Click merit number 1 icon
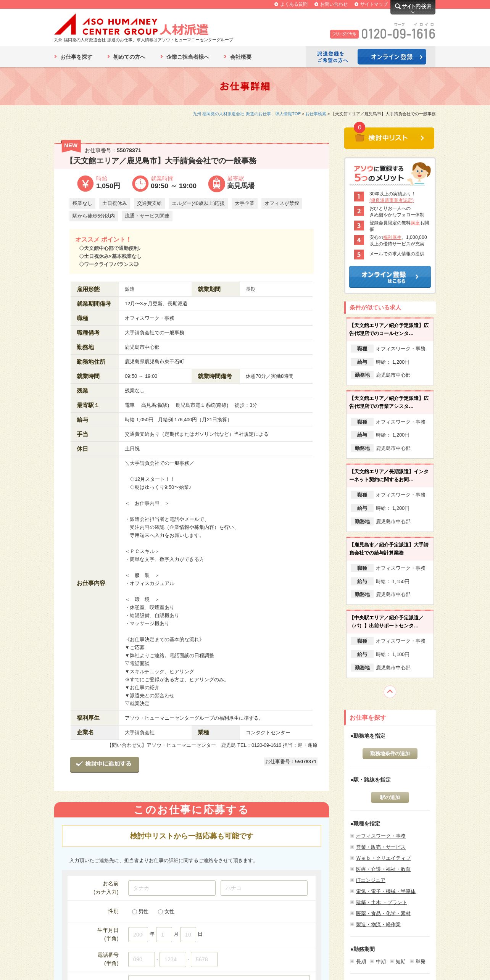Viewport: 490px width, 980px height. pos(359,197)
